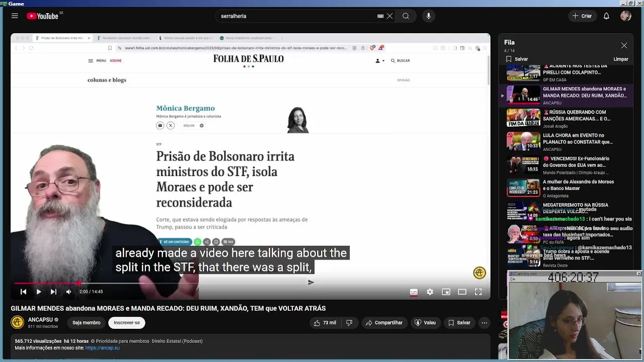644x362 pixels.
Task: Click the 565.712 visualizações description text
Action: pos(38,341)
